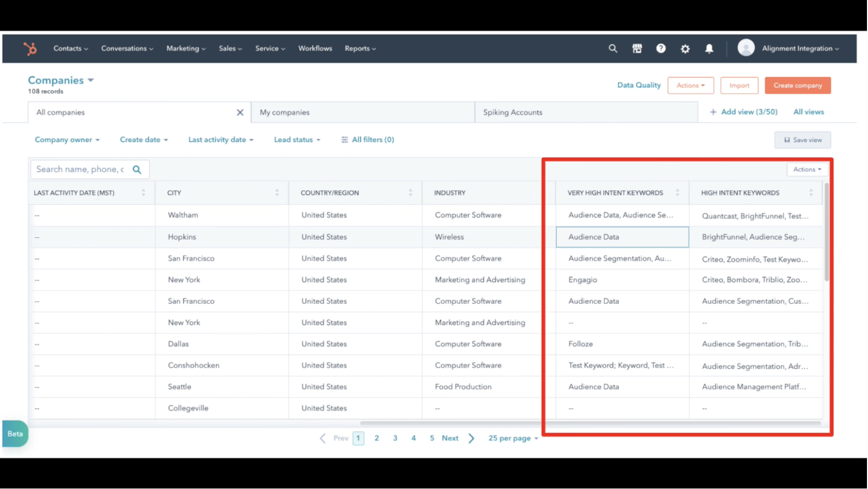Click the Beta badge button
The height and width of the screenshot is (489, 868).
click(15, 434)
